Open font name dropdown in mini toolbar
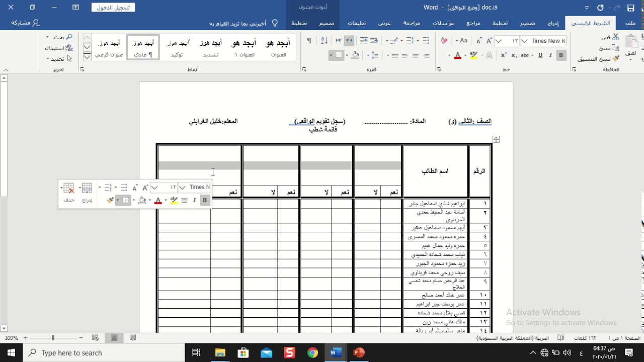Viewport: 644px width, 362px height. click(183, 188)
